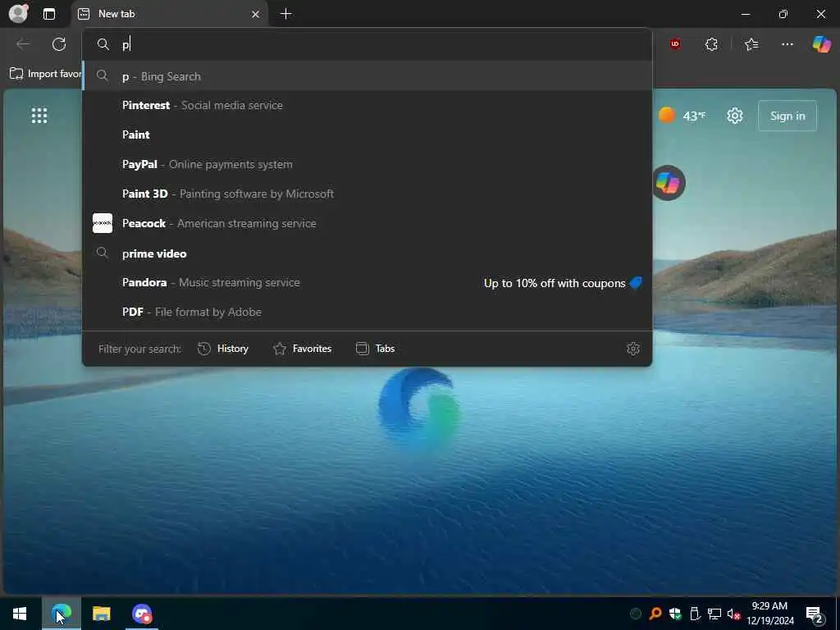Click the Edge taskbar icon

(x=61, y=614)
